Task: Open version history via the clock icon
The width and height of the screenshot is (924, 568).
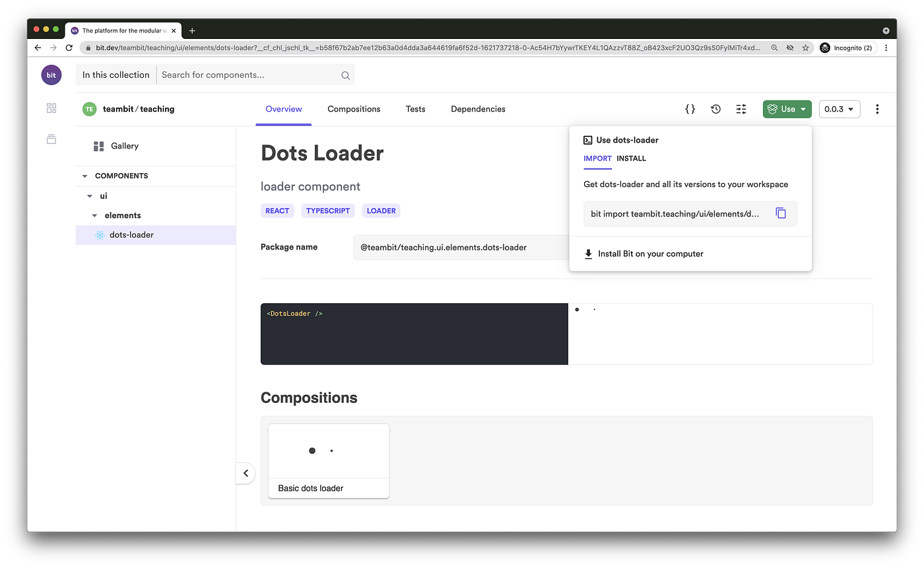Action: tap(715, 108)
